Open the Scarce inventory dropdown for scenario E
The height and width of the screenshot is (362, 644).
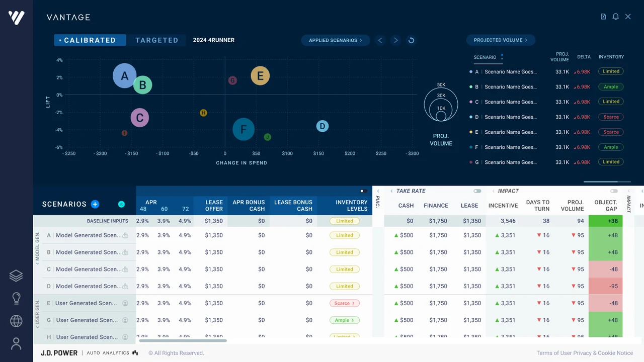[345, 303]
